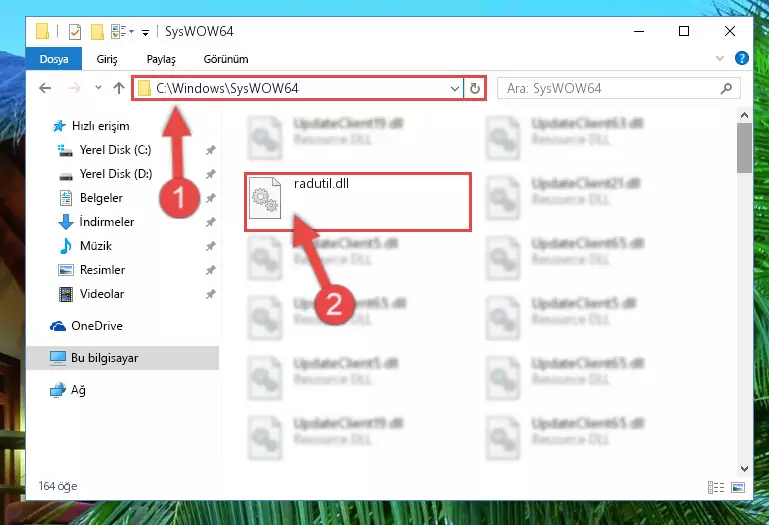
Task: Click the New folder icon in title bar
Action: [97, 32]
